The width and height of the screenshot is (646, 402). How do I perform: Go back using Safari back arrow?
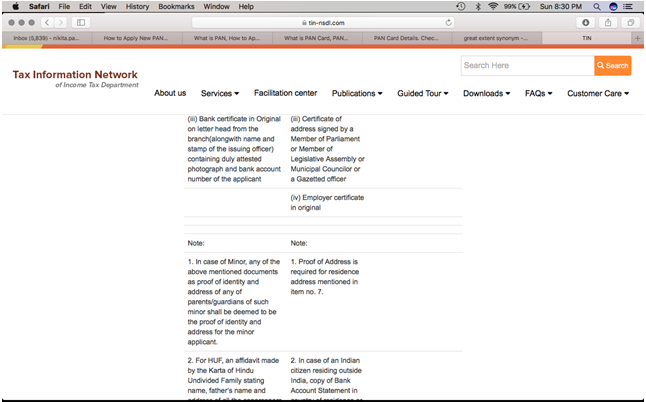pos(47,23)
